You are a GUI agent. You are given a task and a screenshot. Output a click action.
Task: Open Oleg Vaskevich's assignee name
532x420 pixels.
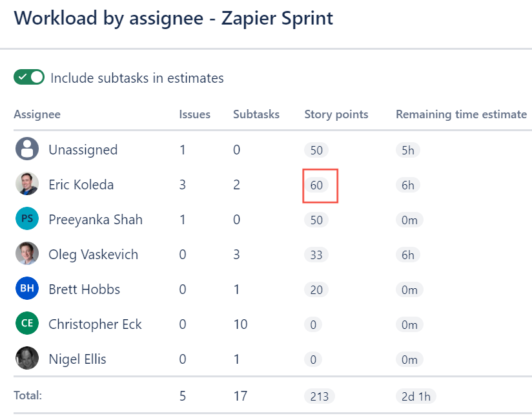[x=93, y=255]
